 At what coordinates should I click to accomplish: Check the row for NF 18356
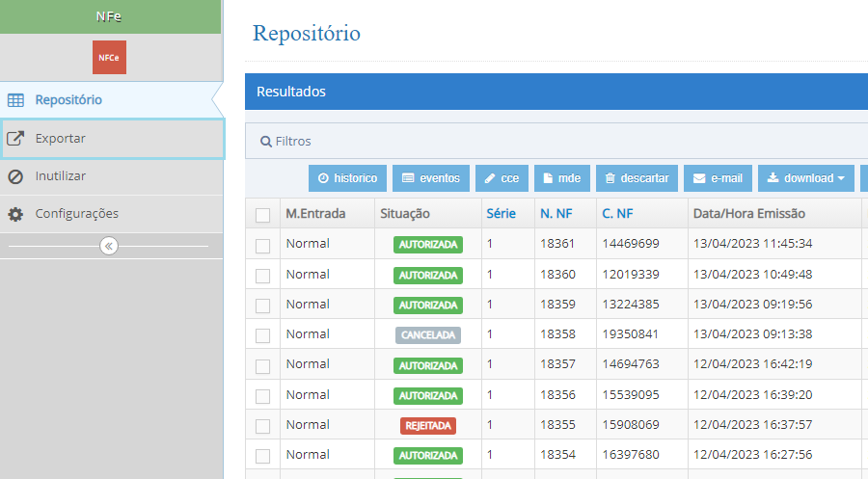pyautogui.click(x=263, y=396)
